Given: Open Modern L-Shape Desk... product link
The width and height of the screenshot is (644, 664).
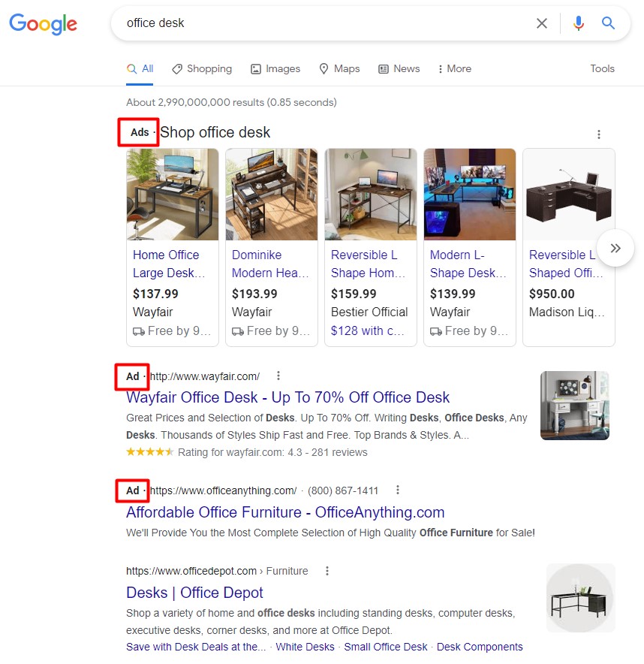Looking at the screenshot, I should point(468,264).
